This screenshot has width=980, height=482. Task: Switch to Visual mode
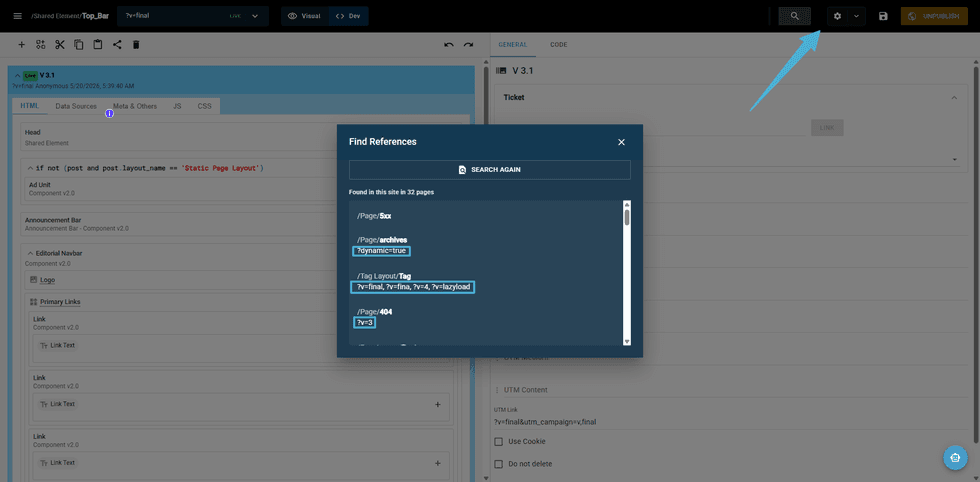(304, 16)
